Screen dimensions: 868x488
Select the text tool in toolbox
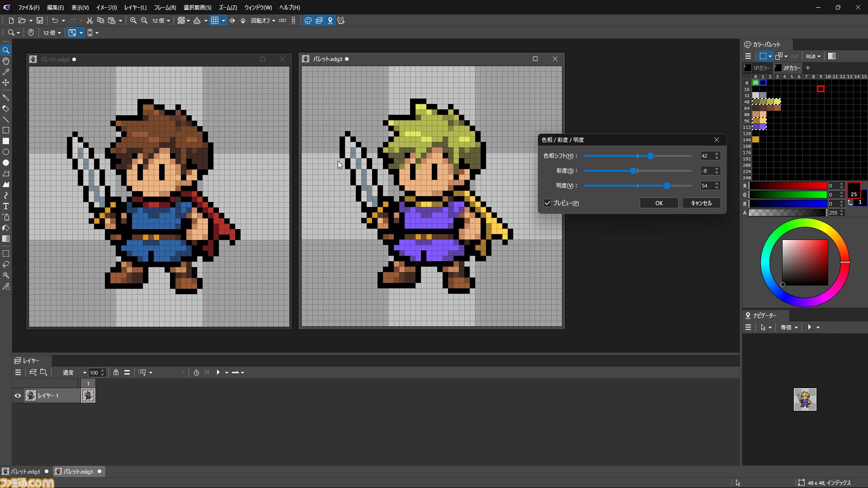point(6,206)
